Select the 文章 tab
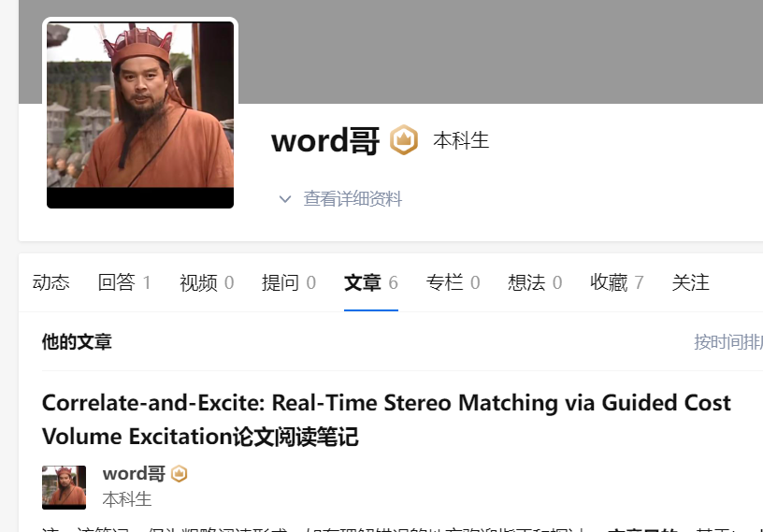 click(x=371, y=282)
